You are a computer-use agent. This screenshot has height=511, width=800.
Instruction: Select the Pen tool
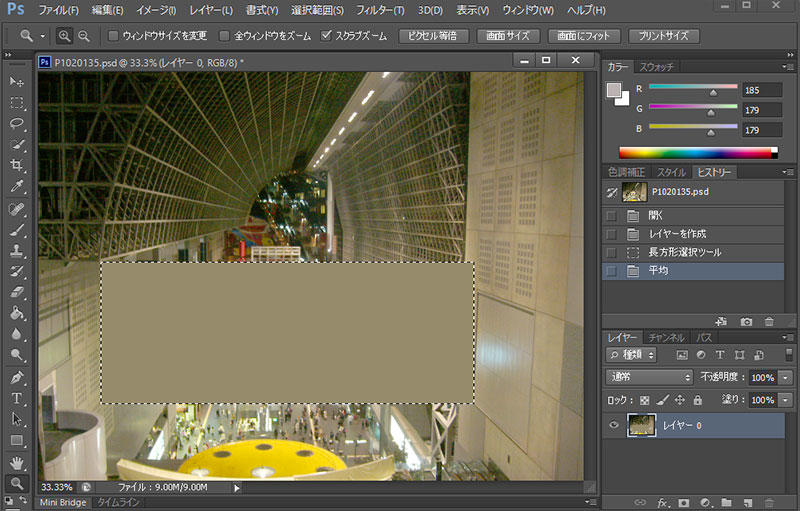17,377
